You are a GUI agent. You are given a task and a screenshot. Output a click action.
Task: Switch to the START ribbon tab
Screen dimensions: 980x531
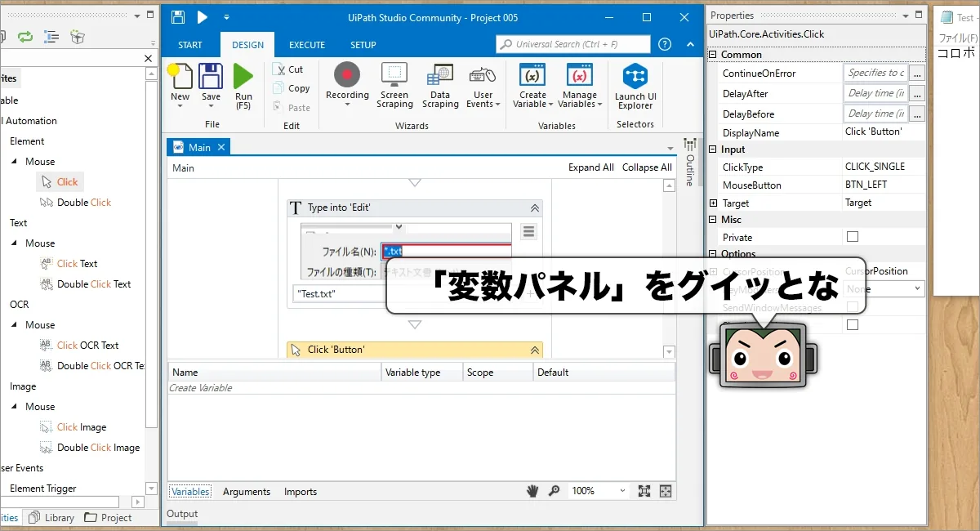189,45
